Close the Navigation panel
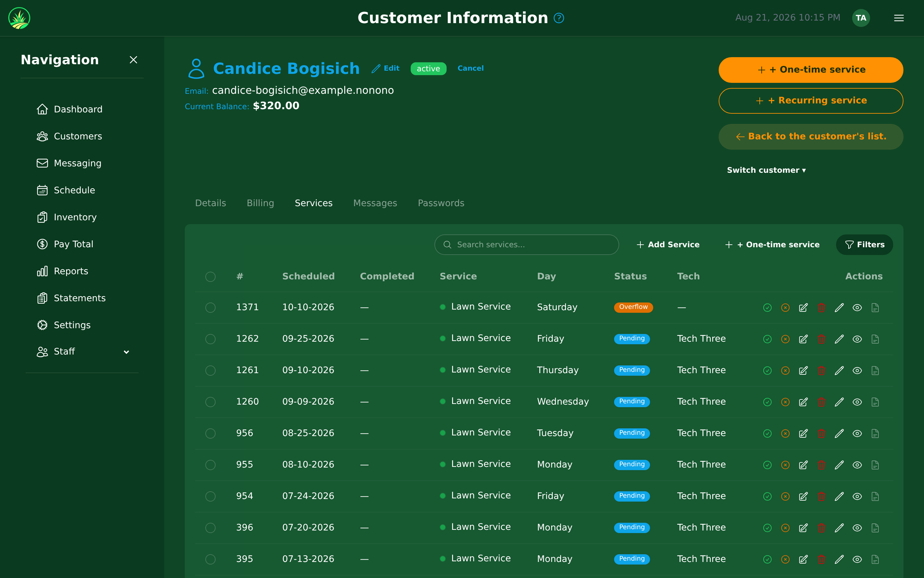 [133, 60]
